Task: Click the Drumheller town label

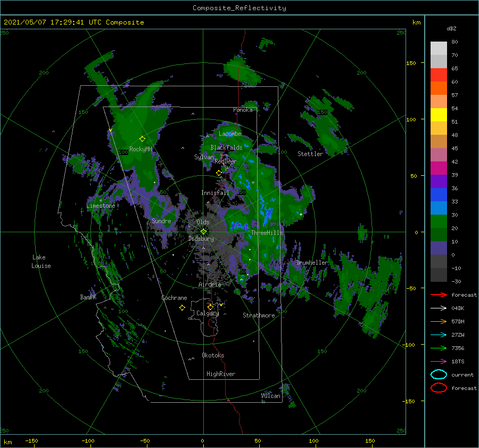Action: [x=312, y=263]
